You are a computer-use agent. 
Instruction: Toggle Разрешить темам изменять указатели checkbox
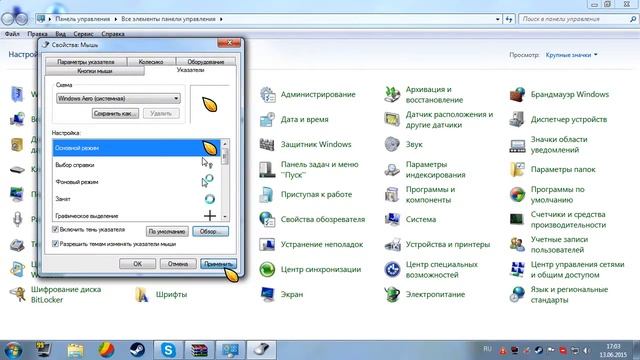click(x=56, y=244)
